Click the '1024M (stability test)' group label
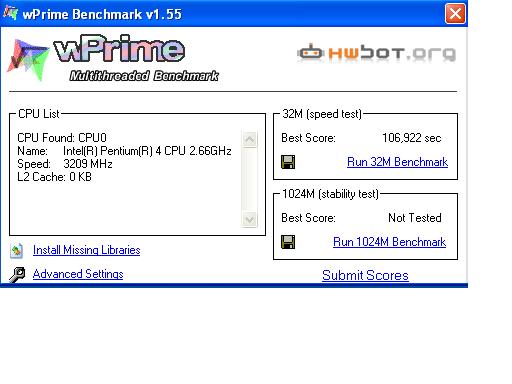This screenshot has height=384, width=512. pyautogui.click(x=330, y=194)
